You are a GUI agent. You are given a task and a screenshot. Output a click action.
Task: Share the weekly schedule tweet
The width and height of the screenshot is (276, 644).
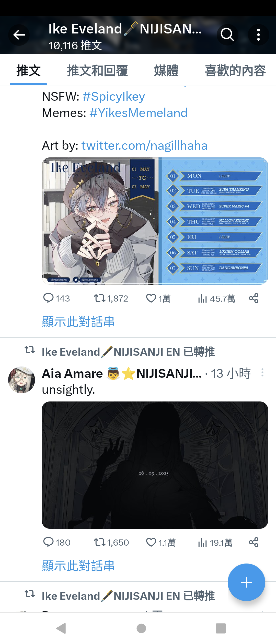click(x=254, y=298)
